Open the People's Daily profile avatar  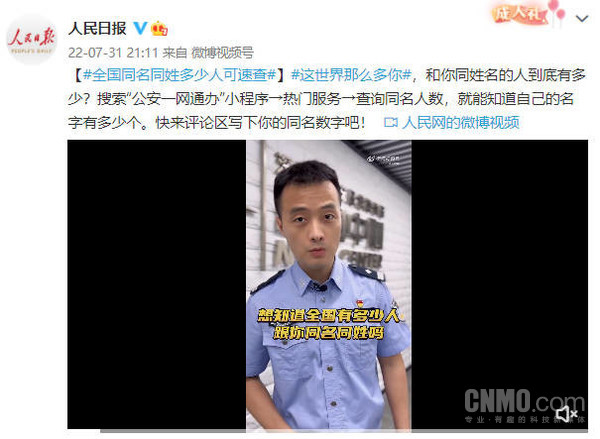coord(31,39)
